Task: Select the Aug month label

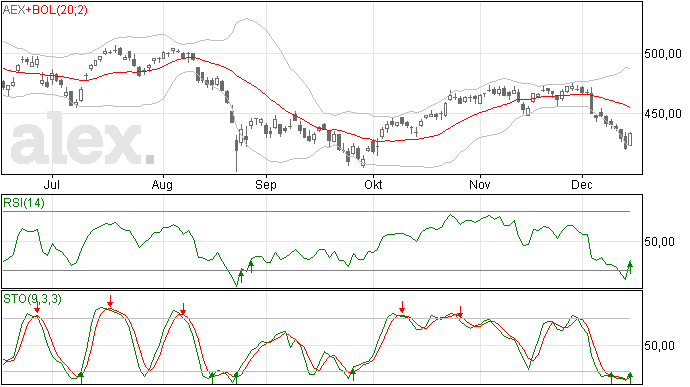Action: 162,185
